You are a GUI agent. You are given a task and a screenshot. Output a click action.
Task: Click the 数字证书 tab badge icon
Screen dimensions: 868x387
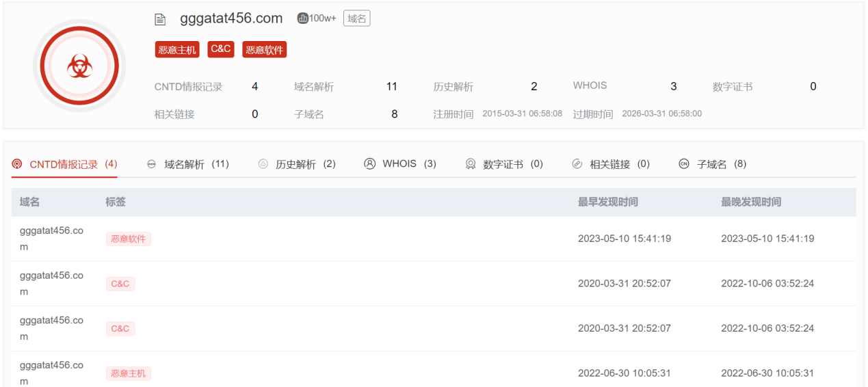(471, 164)
